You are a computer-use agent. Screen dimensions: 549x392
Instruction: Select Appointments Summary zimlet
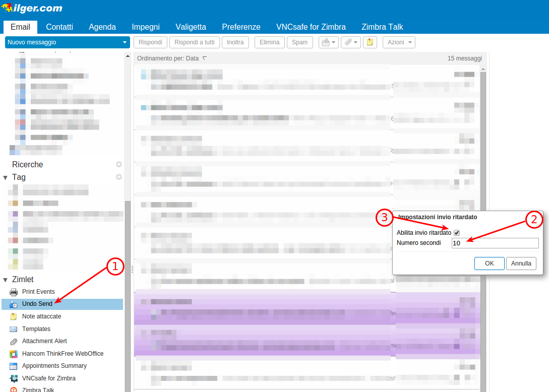[x=54, y=366]
